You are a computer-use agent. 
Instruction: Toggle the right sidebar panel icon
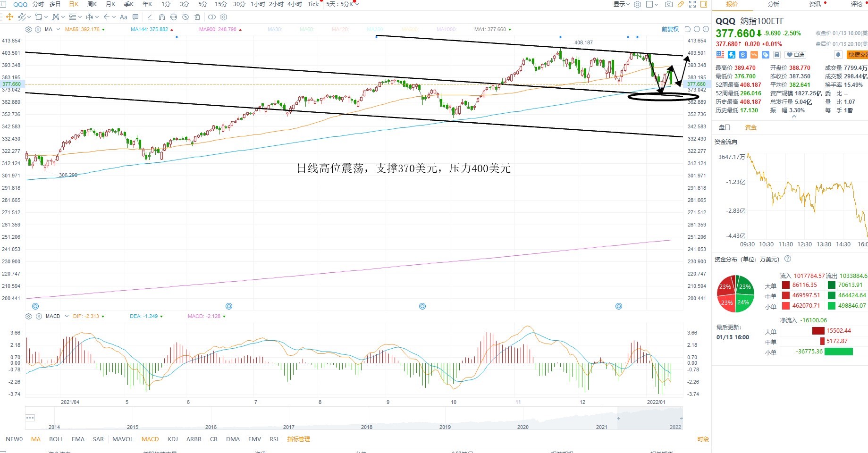pos(704,4)
